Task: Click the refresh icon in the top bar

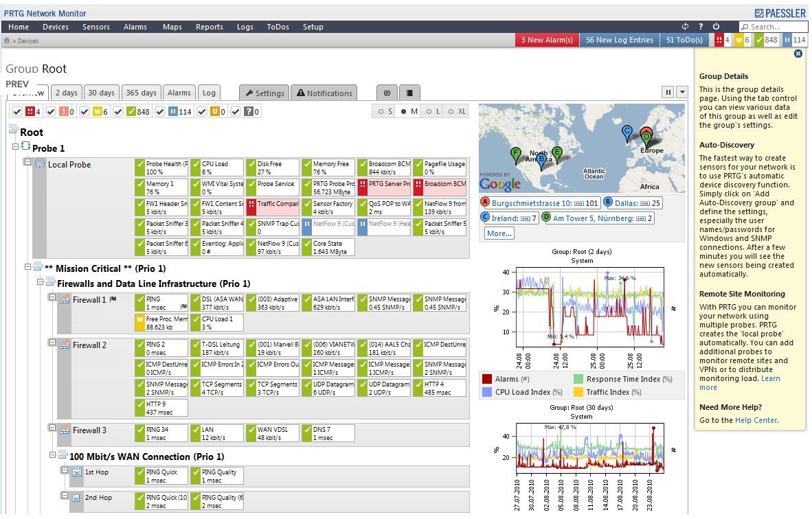Action: coord(684,27)
